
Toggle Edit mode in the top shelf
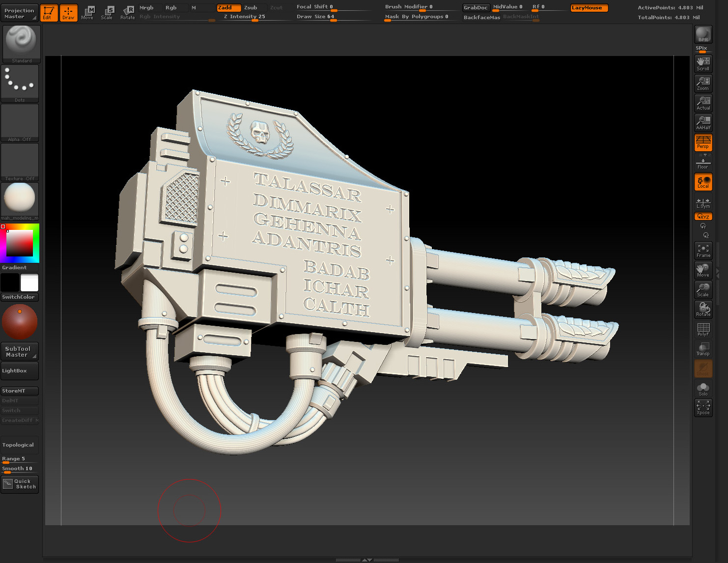click(x=49, y=13)
